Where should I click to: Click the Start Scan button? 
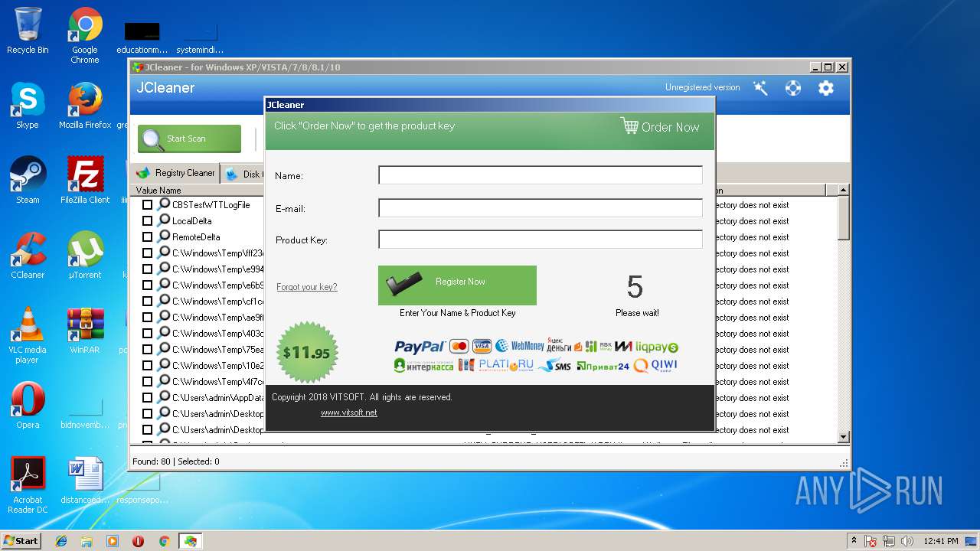189,139
